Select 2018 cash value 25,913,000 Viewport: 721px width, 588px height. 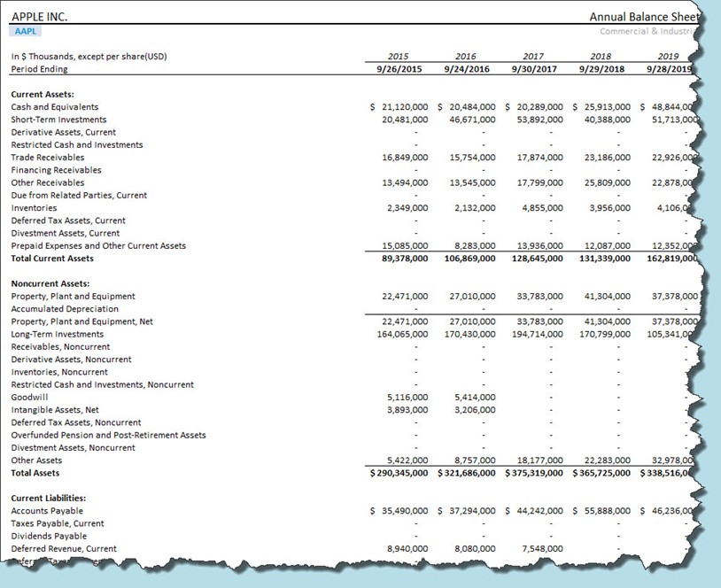(x=608, y=106)
